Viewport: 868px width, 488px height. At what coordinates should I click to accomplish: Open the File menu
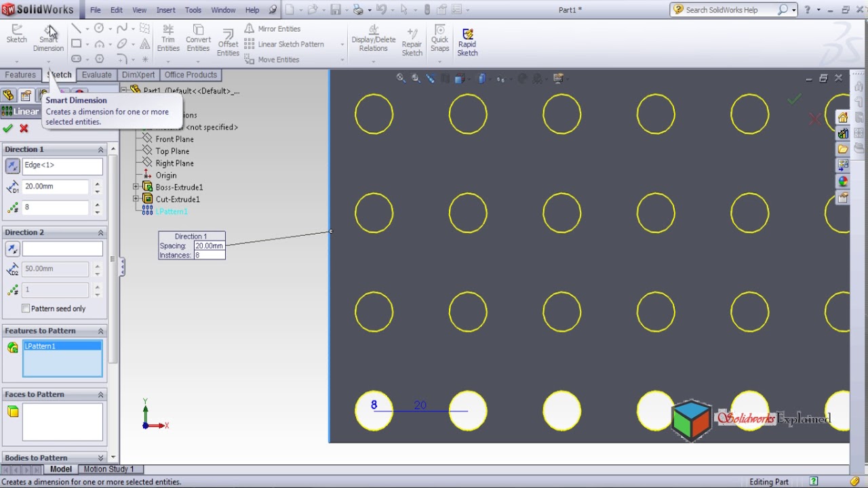point(96,10)
